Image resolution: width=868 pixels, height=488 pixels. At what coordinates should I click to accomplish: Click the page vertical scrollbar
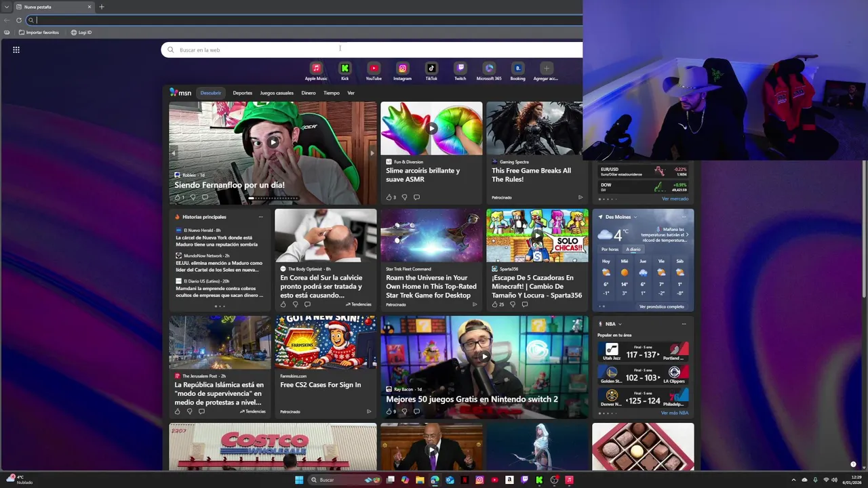coord(864,228)
